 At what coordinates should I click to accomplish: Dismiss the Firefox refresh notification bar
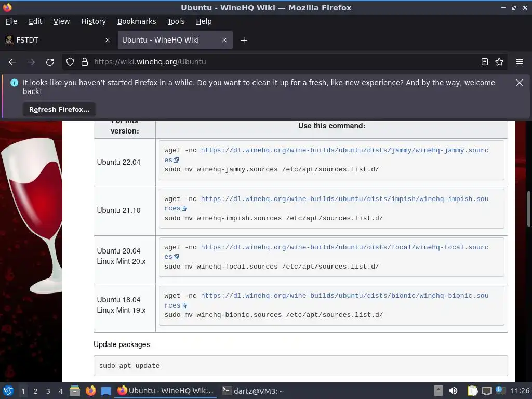click(x=520, y=83)
